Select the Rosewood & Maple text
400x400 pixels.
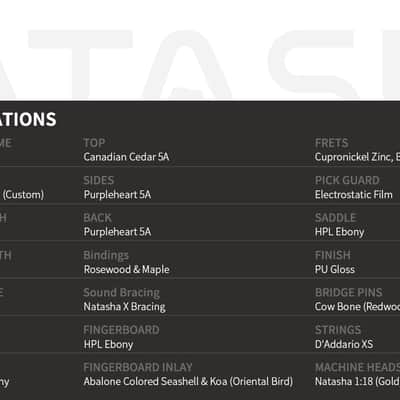point(126,269)
